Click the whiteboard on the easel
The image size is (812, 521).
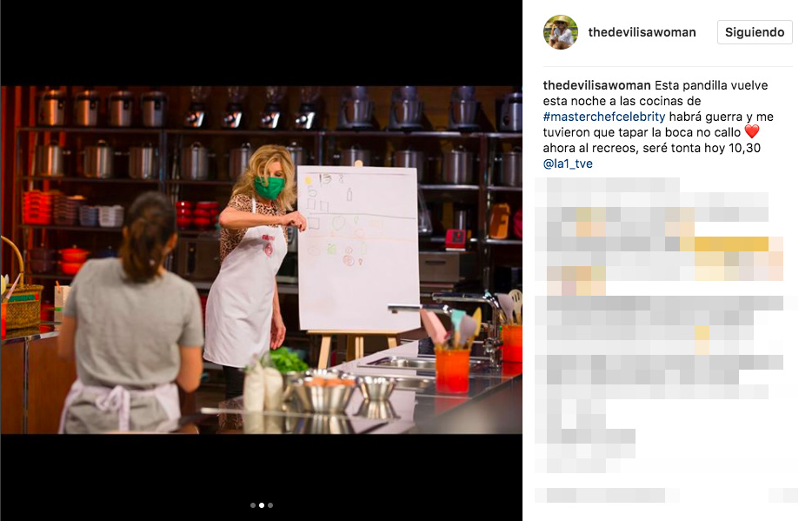pyautogui.click(x=358, y=248)
